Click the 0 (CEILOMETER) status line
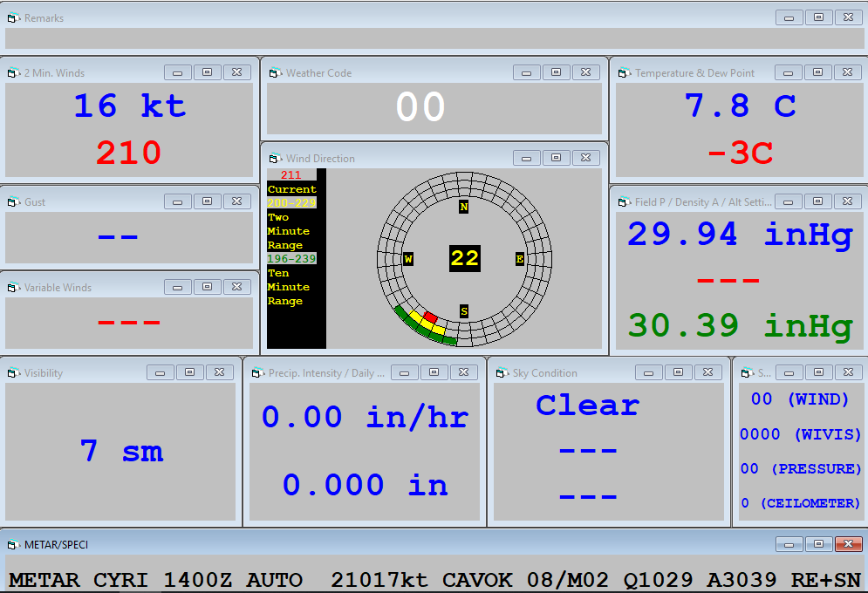 pos(801,503)
